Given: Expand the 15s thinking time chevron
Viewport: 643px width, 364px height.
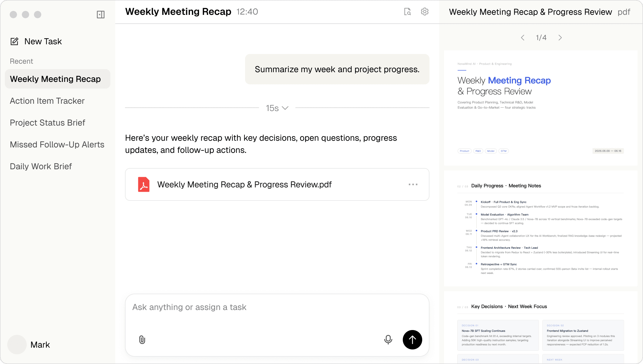Looking at the screenshot, I should coord(285,108).
